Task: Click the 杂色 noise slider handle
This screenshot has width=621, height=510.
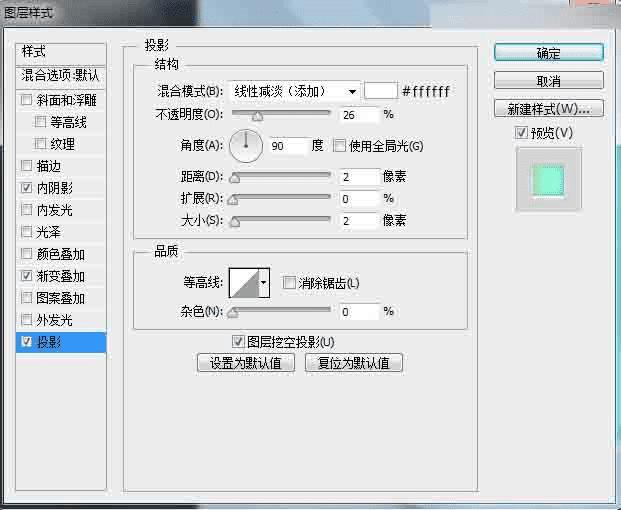Action: [x=233, y=313]
